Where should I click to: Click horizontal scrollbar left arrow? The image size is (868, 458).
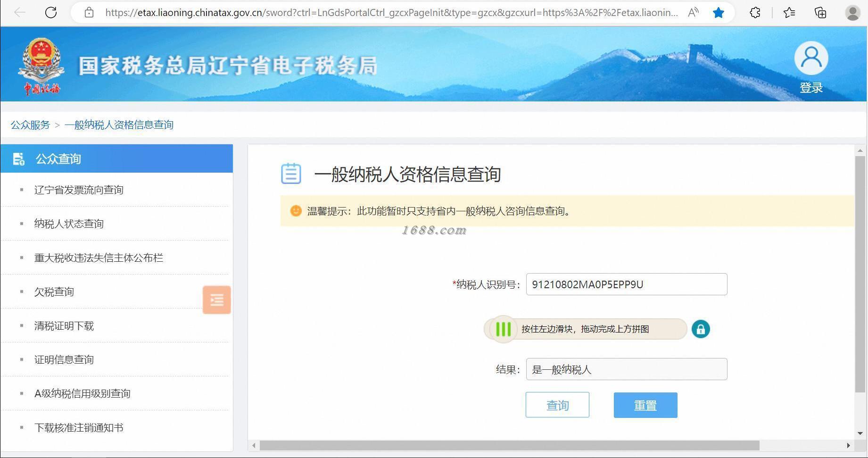pos(254,445)
